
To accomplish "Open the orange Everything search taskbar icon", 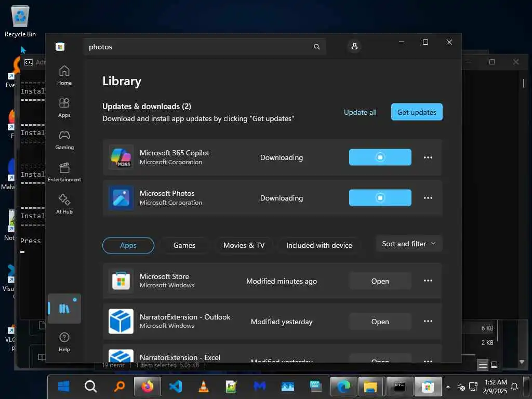I will (x=119, y=386).
